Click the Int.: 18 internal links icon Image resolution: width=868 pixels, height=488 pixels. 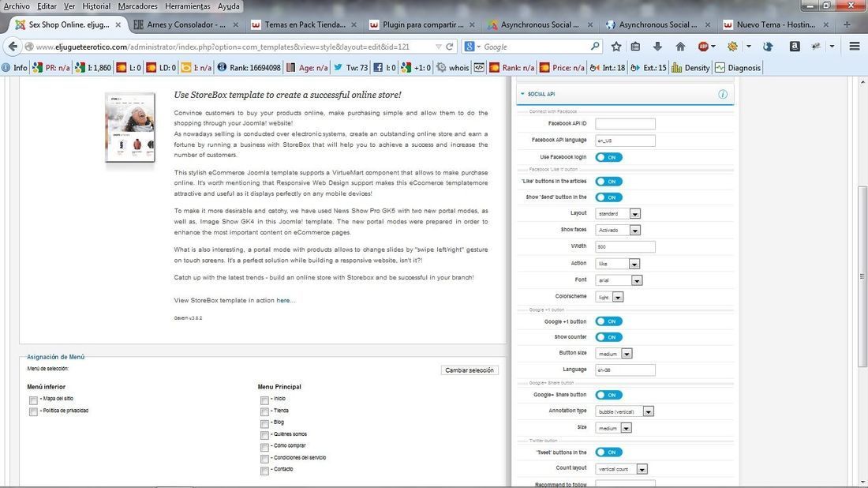click(608, 68)
